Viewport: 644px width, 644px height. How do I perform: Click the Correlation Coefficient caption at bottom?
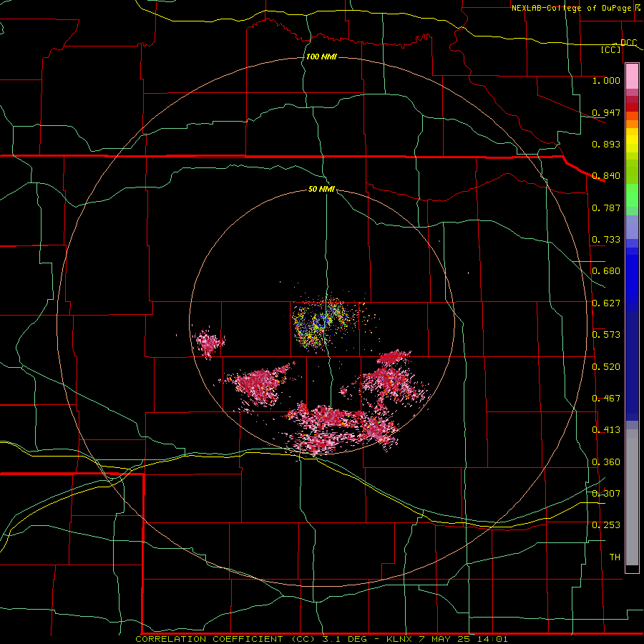pyautogui.click(x=321, y=639)
